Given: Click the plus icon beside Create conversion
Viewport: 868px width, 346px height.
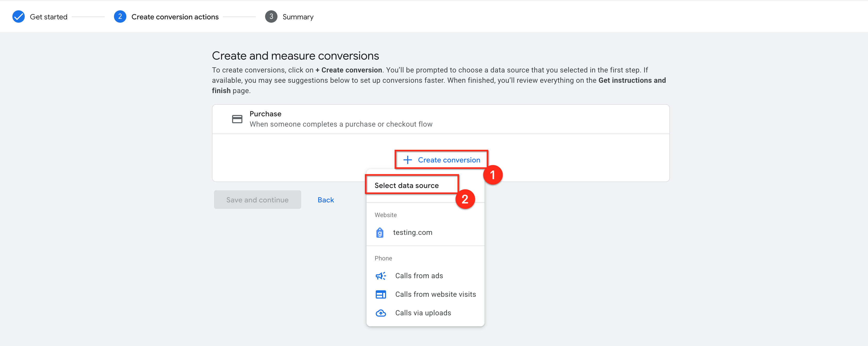Looking at the screenshot, I should 407,160.
